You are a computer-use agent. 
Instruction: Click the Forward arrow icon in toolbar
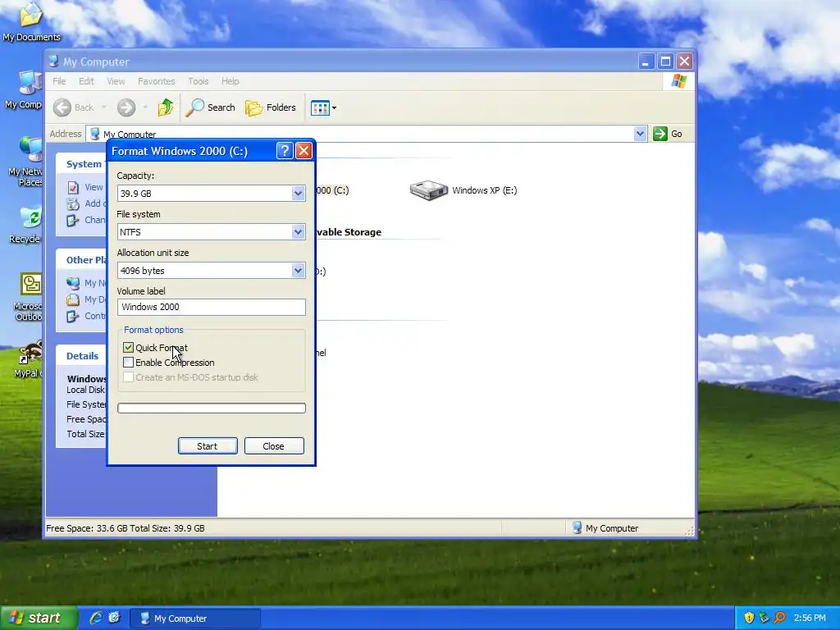coord(126,107)
